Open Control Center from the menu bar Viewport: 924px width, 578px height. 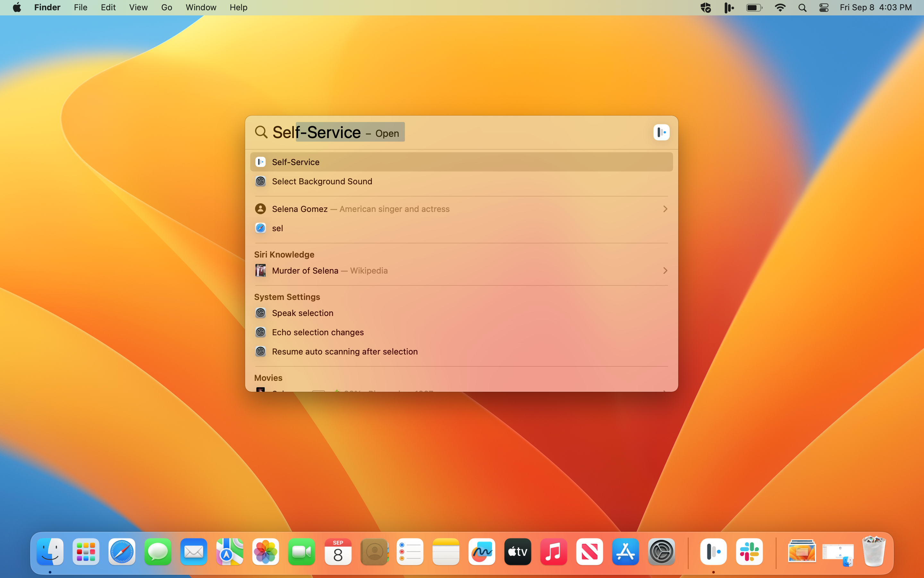pyautogui.click(x=824, y=8)
